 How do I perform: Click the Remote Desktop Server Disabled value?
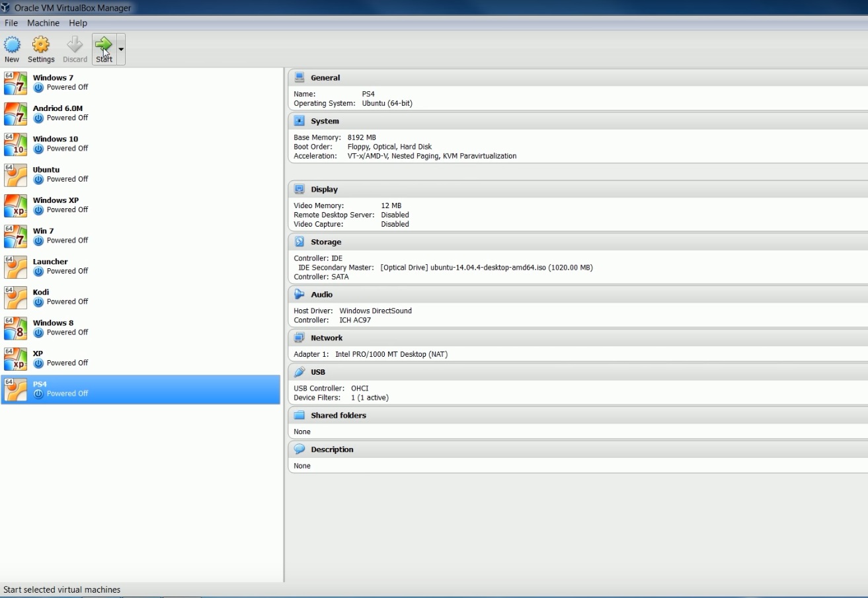pos(395,215)
